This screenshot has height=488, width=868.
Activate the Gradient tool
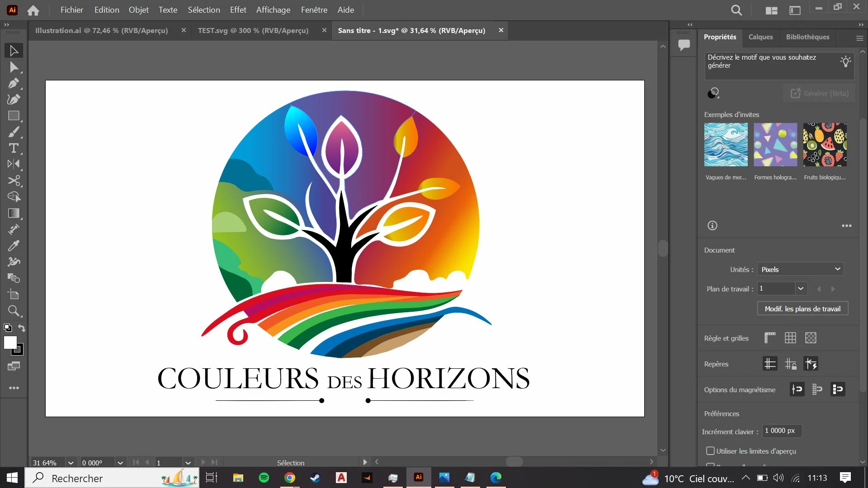pos(14,213)
